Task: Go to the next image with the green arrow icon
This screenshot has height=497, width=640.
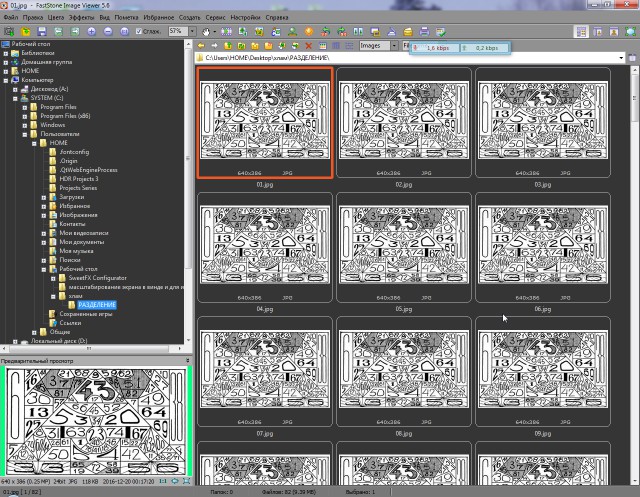Action: [x=75, y=31]
